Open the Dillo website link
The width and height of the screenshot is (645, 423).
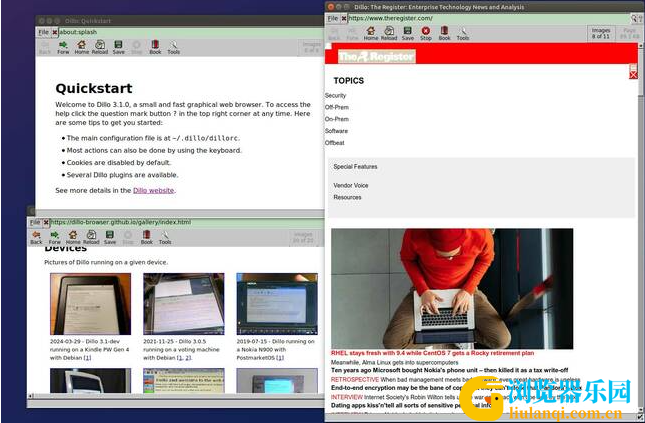point(153,191)
